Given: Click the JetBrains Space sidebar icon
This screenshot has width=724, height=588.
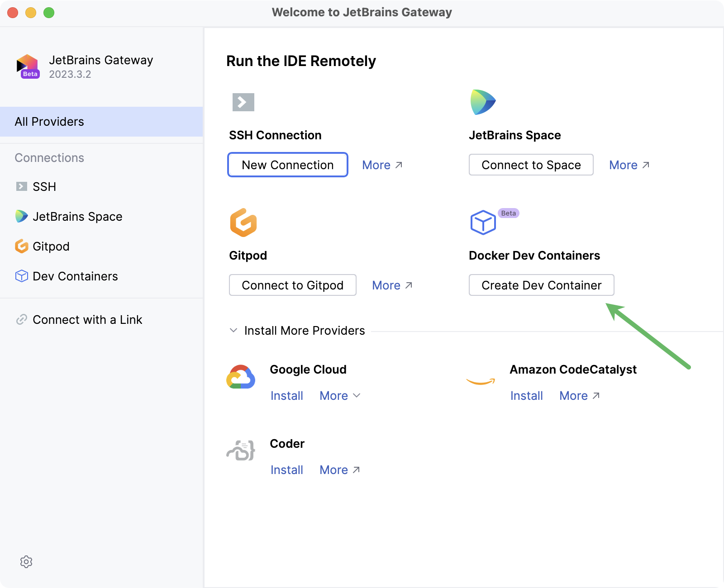Looking at the screenshot, I should pos(22,216).
